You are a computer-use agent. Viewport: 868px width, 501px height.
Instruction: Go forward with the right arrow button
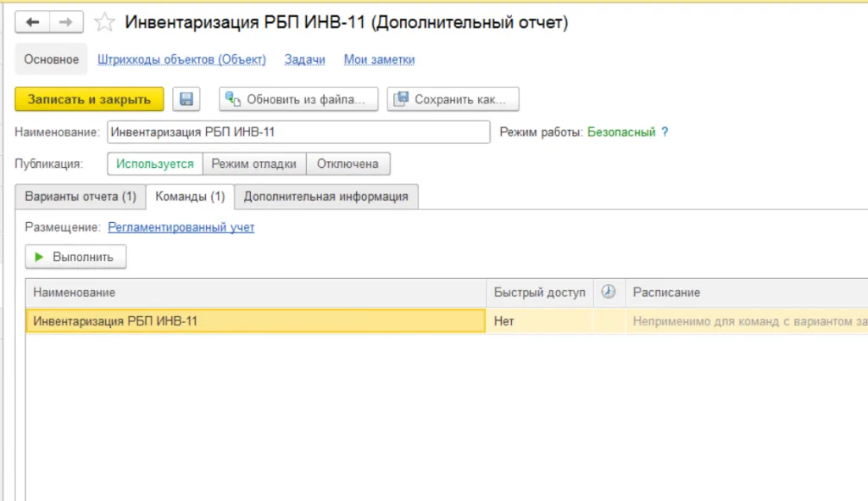pos(66,22)
